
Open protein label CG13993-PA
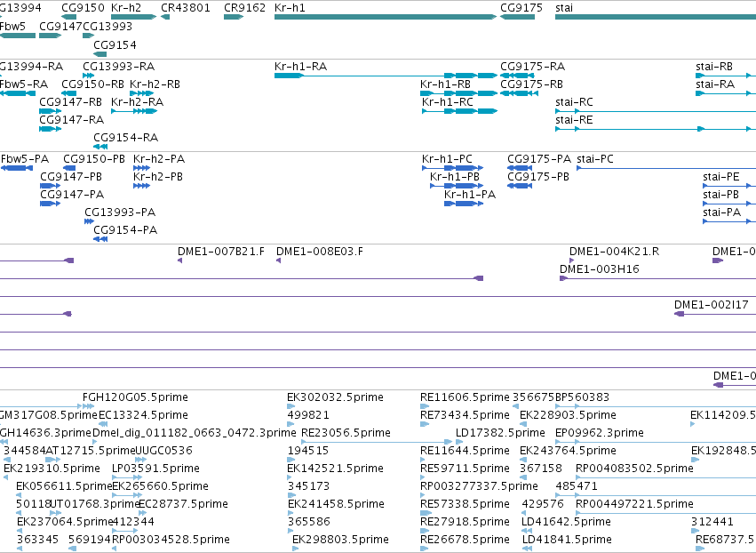coord(120,212)
